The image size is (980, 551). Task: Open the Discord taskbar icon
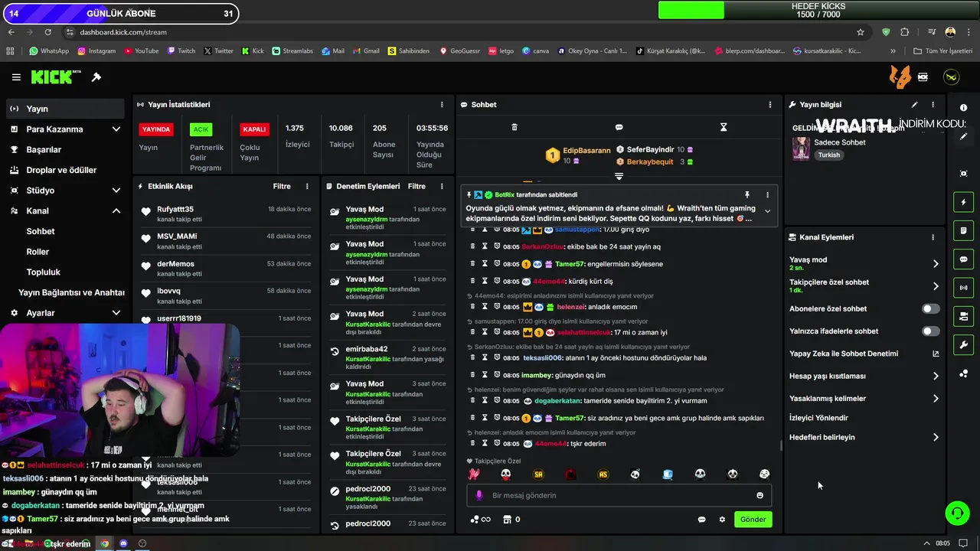(x=123, y=543)
